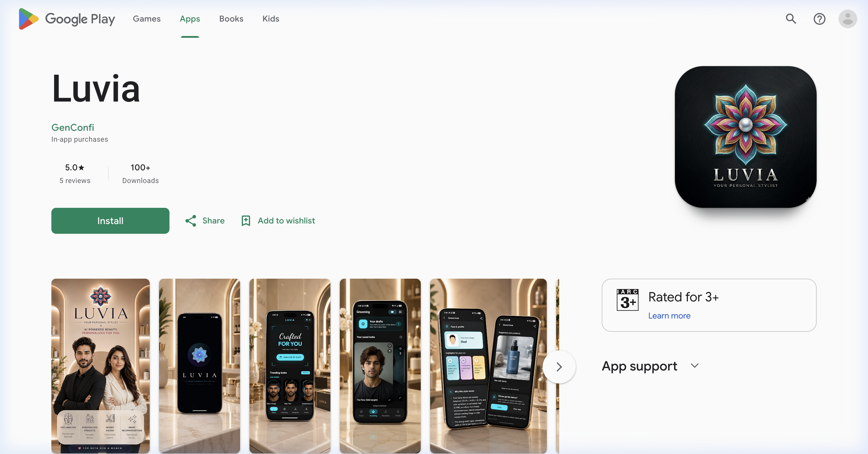Select the Apps tab
The width and height of the screenshot is (868, 454).
(190, 19)
